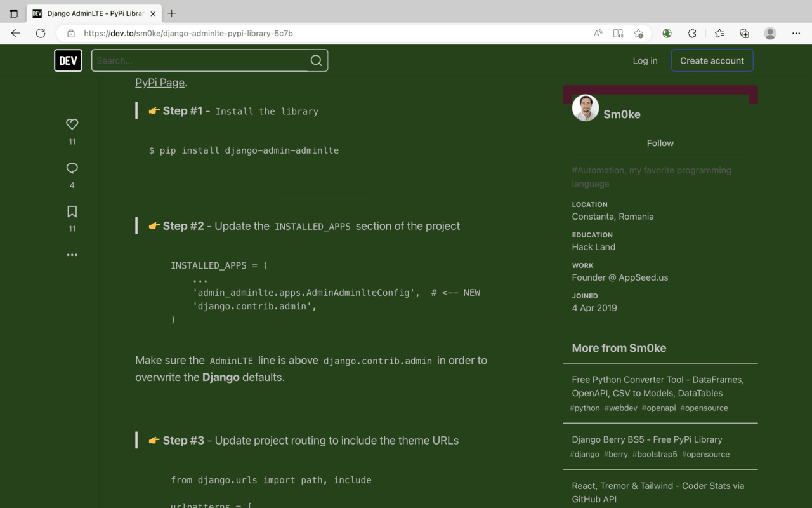
Task: Click the DEV logo icon
Action: 68,60
